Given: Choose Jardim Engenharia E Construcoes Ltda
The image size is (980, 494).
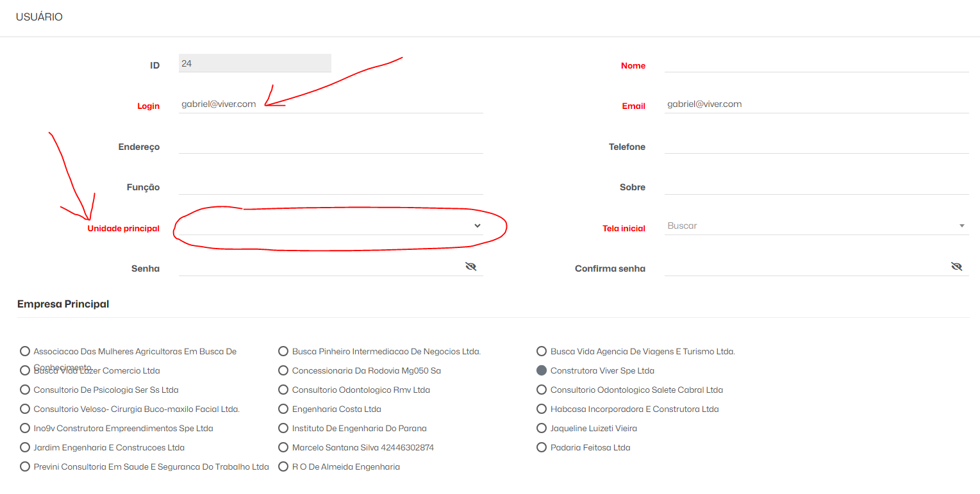Looking at the screenshot, I should point(25,447).
